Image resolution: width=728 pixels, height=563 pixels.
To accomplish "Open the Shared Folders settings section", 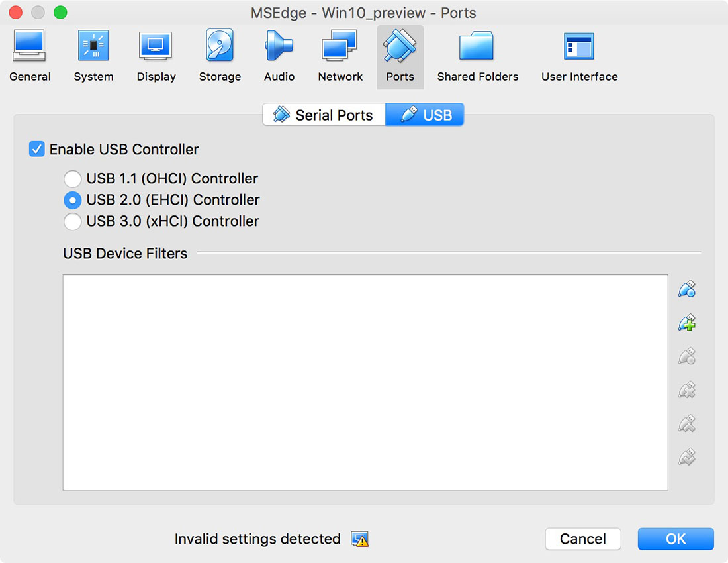I will (x=477, y=57).
